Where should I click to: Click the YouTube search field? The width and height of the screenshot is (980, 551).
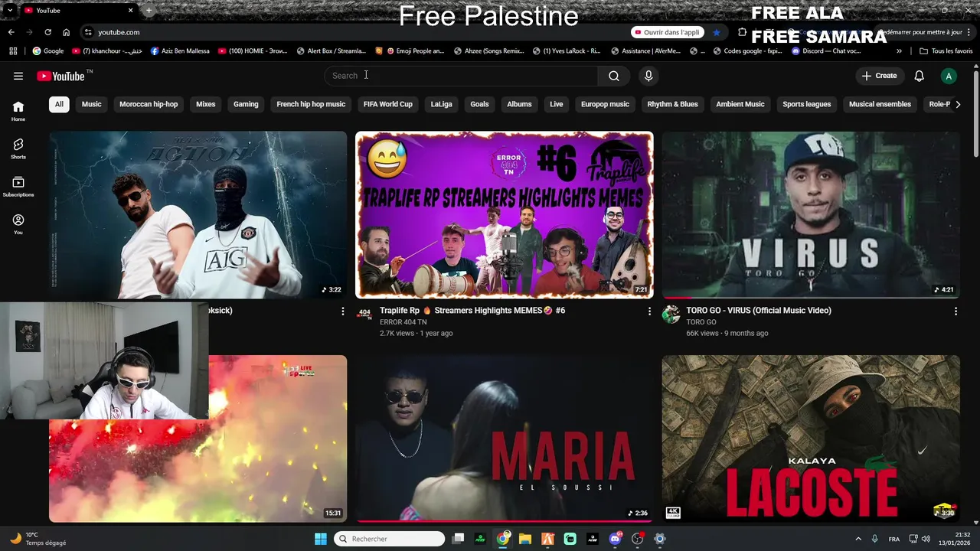[461, 76]
